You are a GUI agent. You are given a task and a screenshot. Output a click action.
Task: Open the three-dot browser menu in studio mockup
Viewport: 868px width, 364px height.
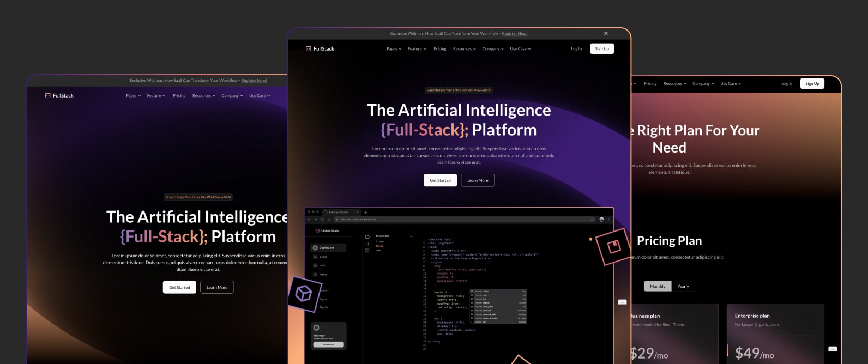click(x=609, y=219)
